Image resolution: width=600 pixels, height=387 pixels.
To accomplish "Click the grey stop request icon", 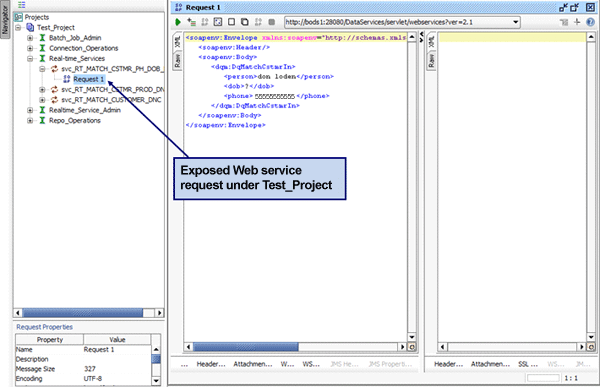I will [272, 22].
